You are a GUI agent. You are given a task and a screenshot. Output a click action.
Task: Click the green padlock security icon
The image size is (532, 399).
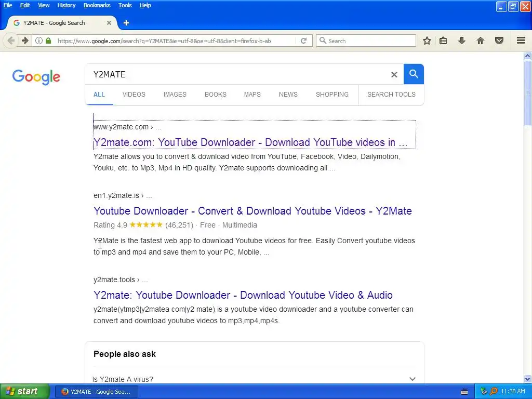48,41
